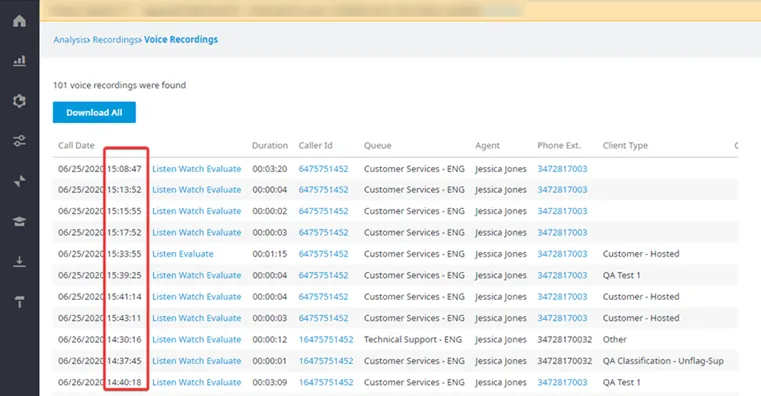761x396 pixels.
Task: Click the 00:00:12 duration cell
Action: [x=270, y=339]
